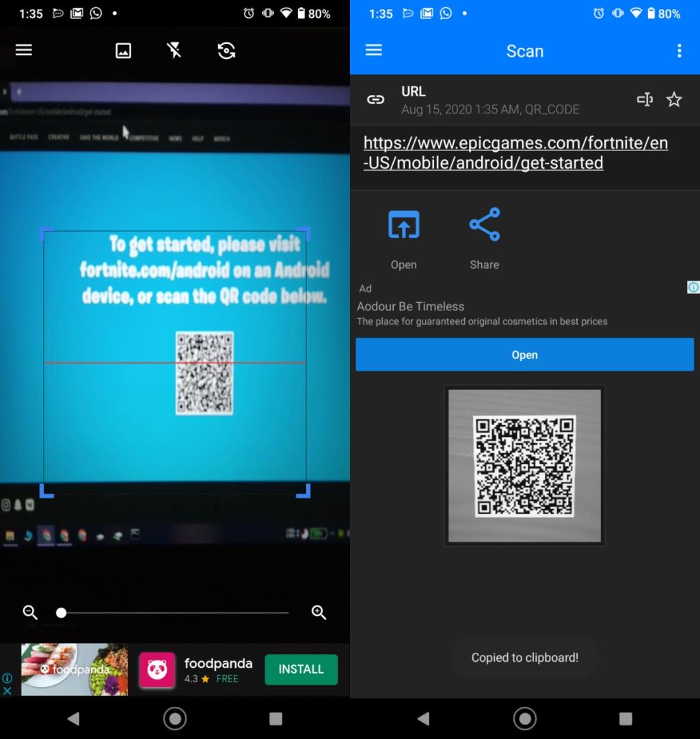Open the Scan screen hamburger menu
The width and height of the screenshot is (700, 739).
pos(373,50)
